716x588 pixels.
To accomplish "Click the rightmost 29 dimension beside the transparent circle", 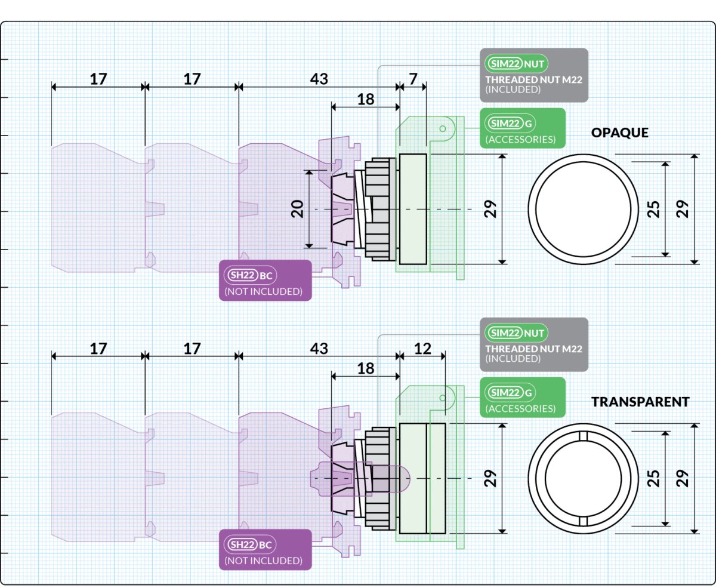I will [683, 478].
